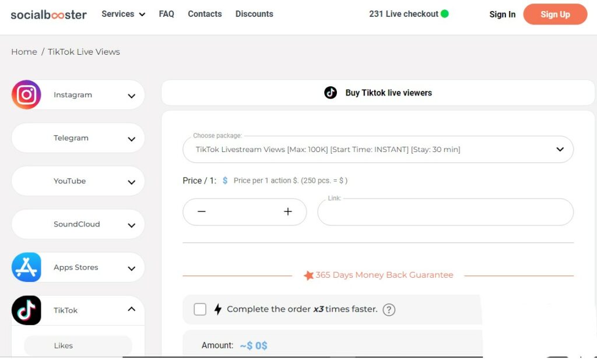Click the Amount ~$ 0$ value
This screenshot has height=364, width=597.
(x=254, y=345)
